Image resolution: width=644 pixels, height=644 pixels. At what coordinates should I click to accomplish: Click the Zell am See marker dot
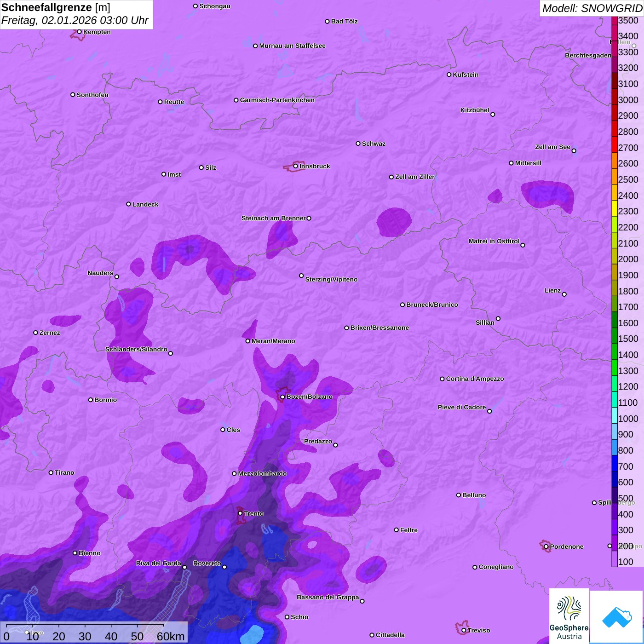coord(574,150)
